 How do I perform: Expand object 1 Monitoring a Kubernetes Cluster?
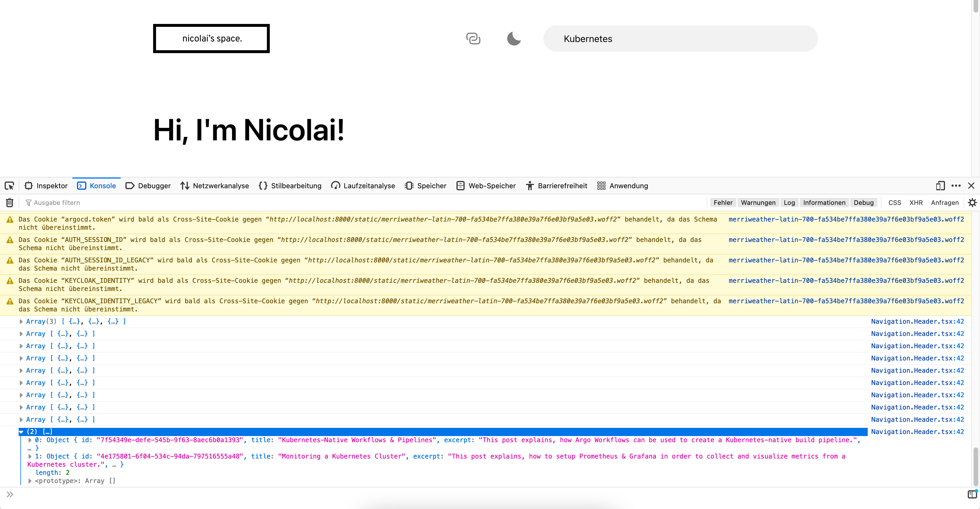(30, 456)
